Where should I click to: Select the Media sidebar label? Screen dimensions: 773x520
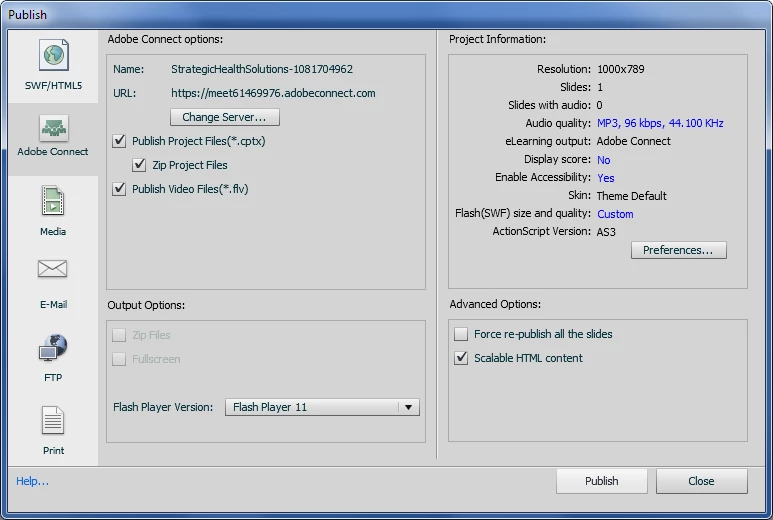(x=53, y=232)
